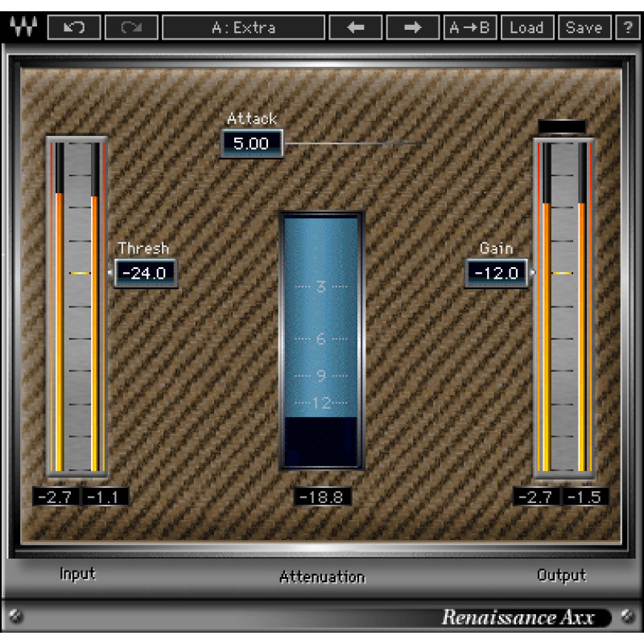Reset the output clip indicator
This screenshot has width=644, height=644.
pyautogui.click(x=562, y=126)
